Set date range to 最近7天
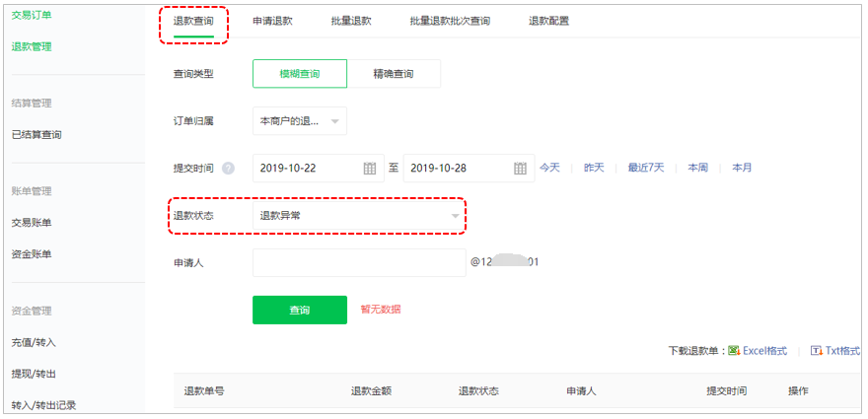The height and width of the screenshot is (419, 868). [646, 168]
